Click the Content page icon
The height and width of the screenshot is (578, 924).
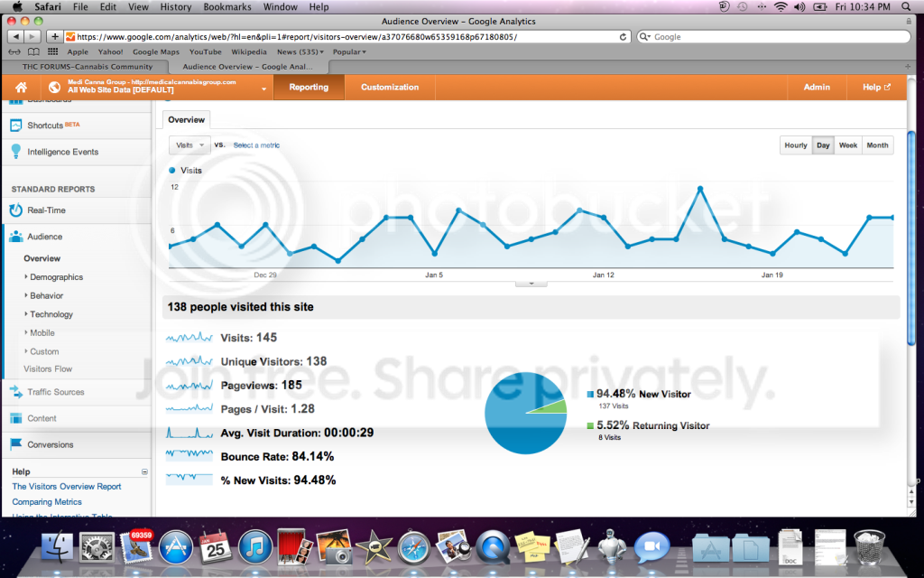16,418
